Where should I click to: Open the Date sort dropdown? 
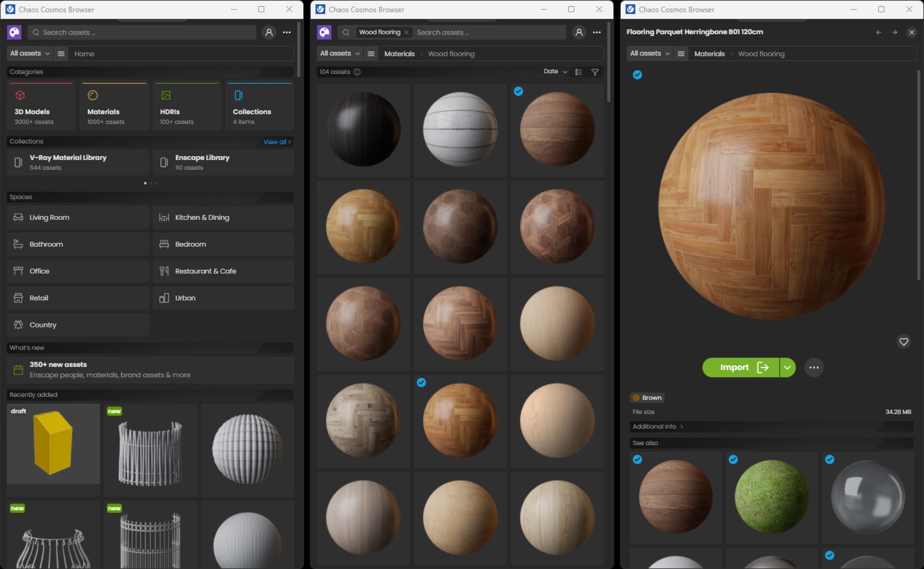coord(555,71)
